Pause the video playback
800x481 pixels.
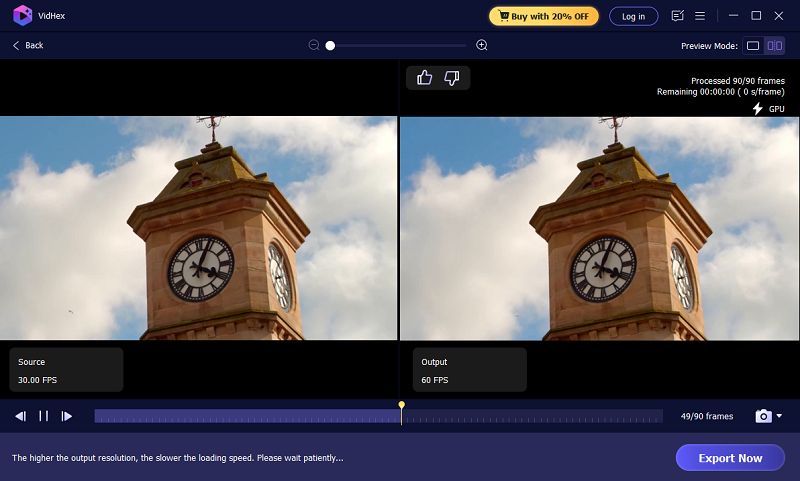(44, 416)
